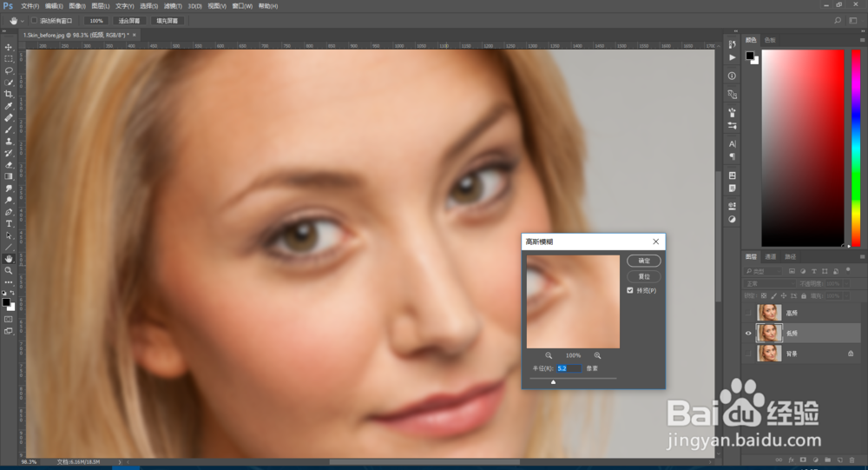Viewport: 868px width, 470px height.
Task: Select the Healing Brush tool
Action: pos(9,117)
